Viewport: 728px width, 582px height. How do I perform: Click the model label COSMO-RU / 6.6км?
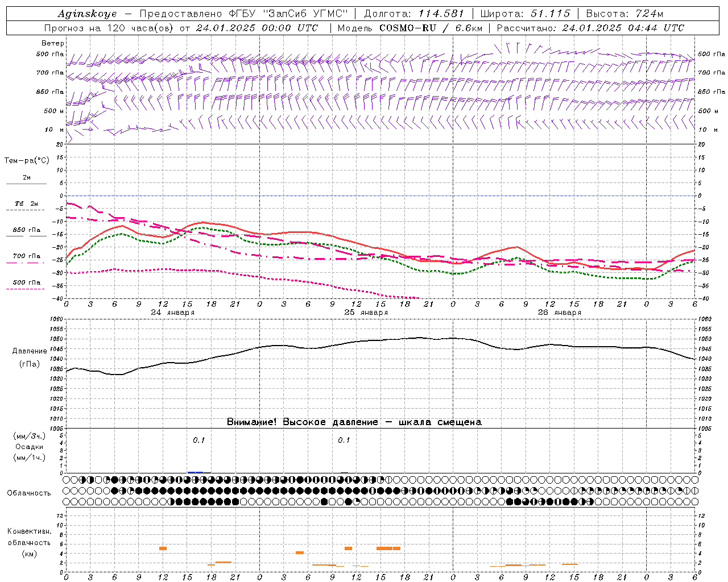(x=431, y=28)
